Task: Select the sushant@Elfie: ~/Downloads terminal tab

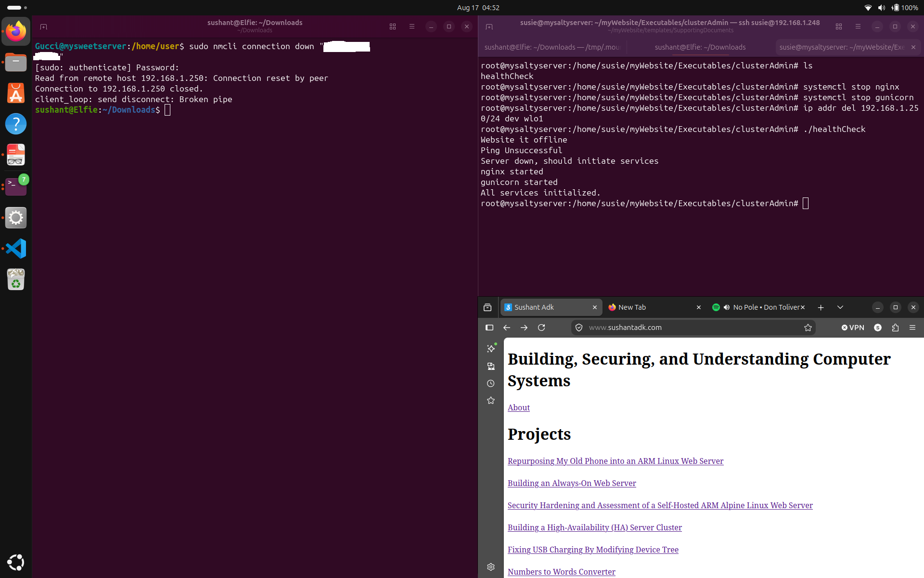Action: point(700,47)
